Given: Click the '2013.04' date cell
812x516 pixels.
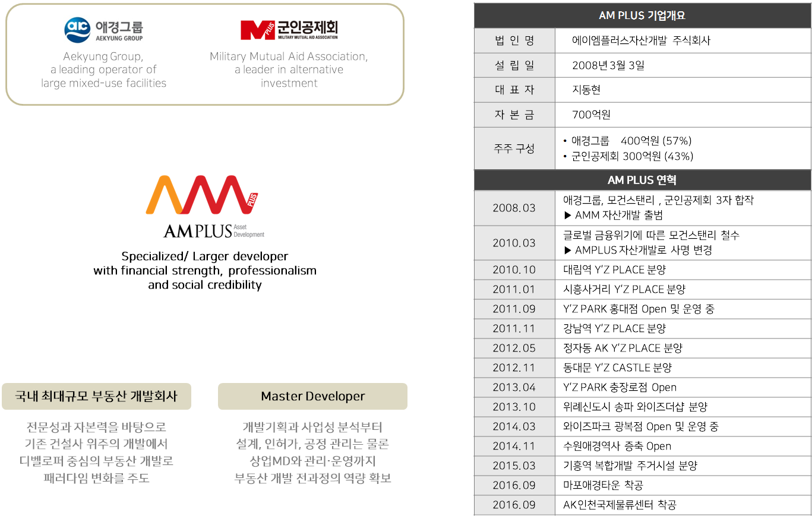Looking at the screenshot, I should (514, 387).
